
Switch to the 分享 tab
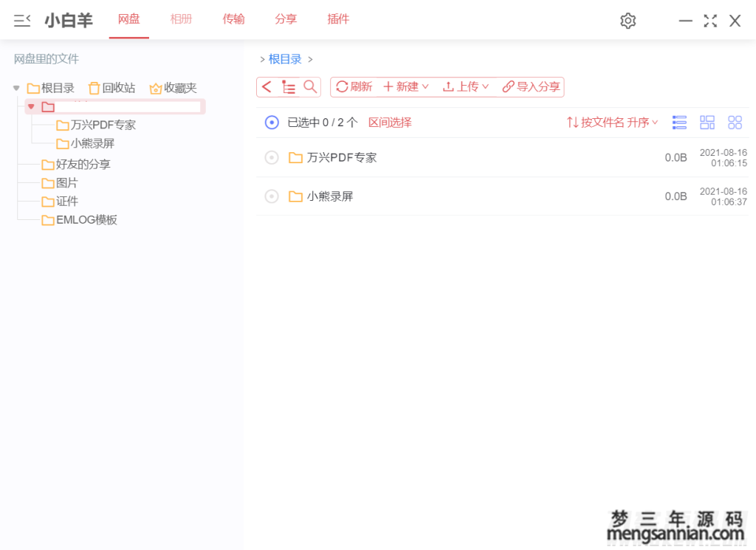(x=286, y=19)
